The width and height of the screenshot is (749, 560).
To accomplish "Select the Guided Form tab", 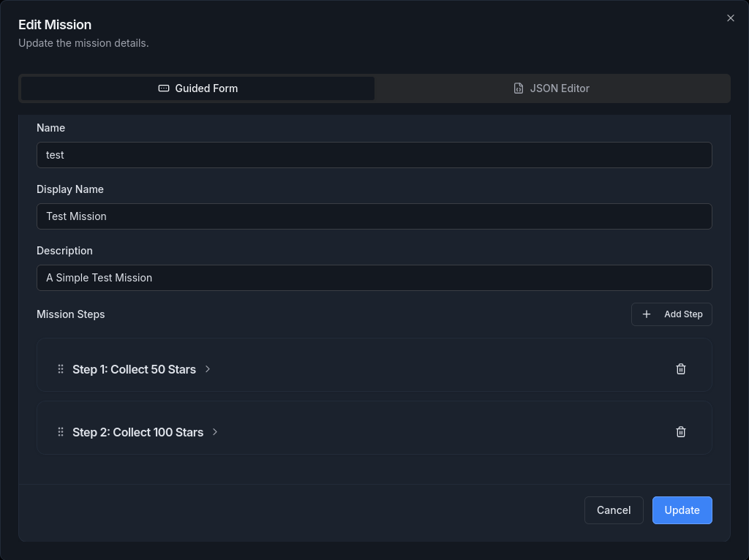I will [198, 88].
